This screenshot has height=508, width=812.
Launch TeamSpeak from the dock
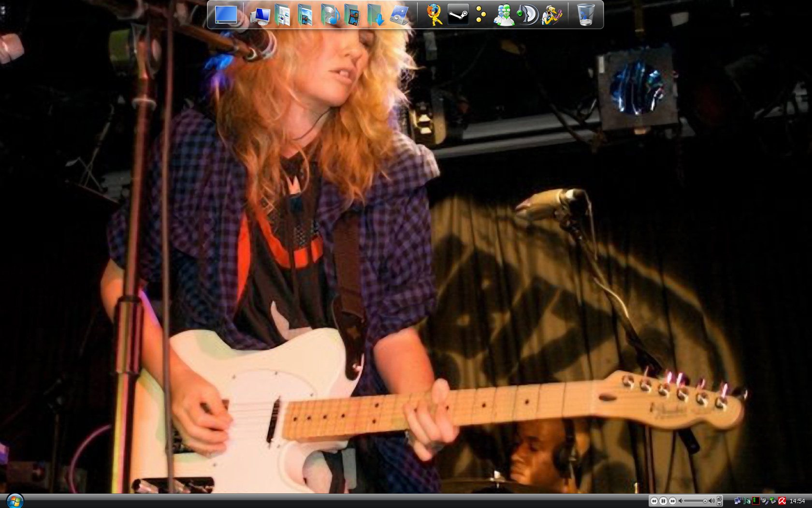coord(527,15)
